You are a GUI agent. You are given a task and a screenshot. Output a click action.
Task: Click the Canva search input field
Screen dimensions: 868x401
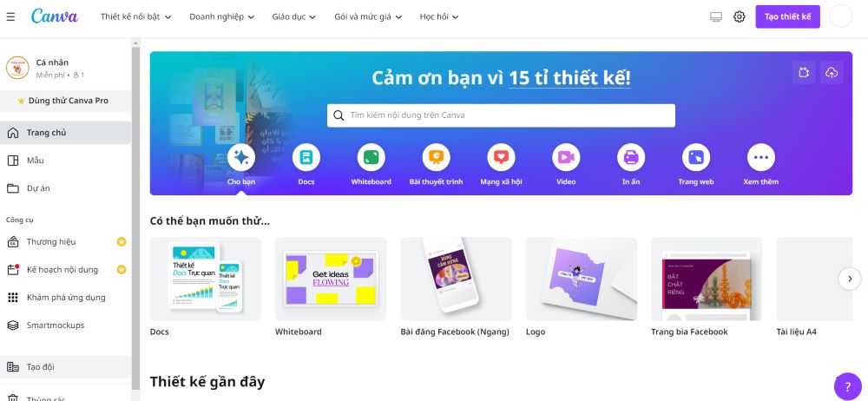501,115
